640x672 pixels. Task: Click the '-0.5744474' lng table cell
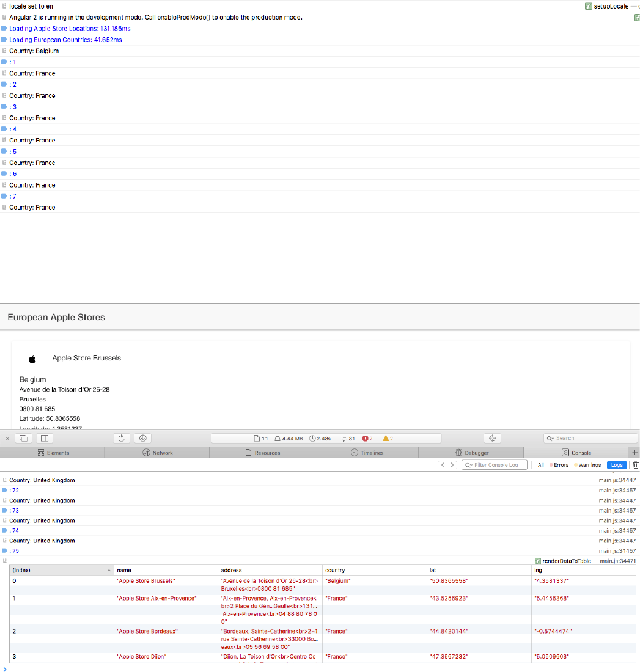click(553, 631)
